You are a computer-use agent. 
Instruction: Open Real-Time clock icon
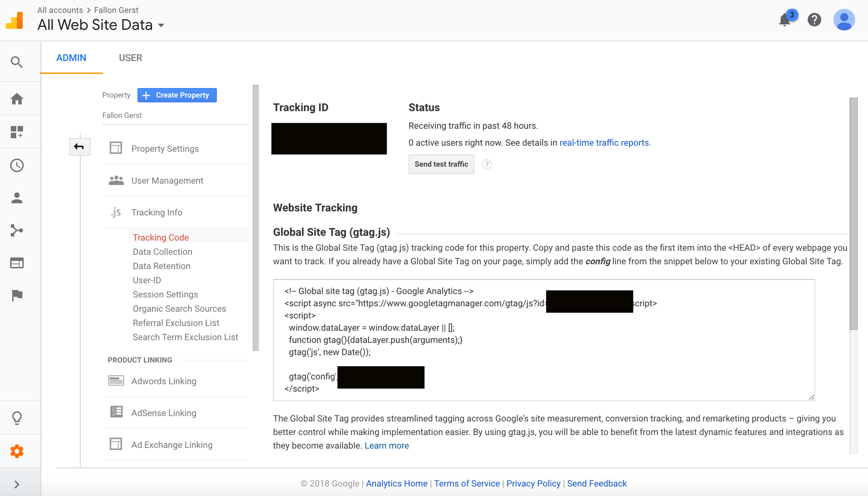17,165
